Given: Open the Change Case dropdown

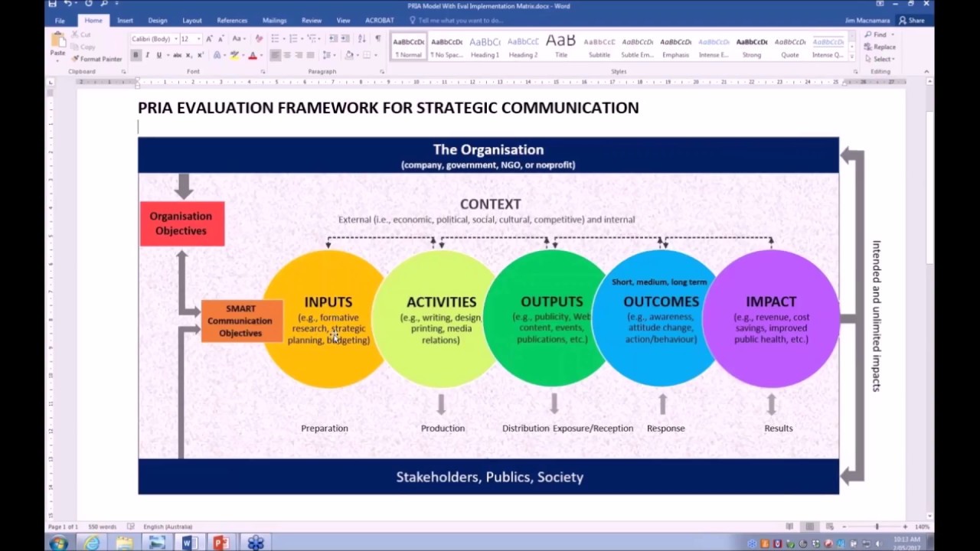Looking at the screenshot, I should (239, 38).
